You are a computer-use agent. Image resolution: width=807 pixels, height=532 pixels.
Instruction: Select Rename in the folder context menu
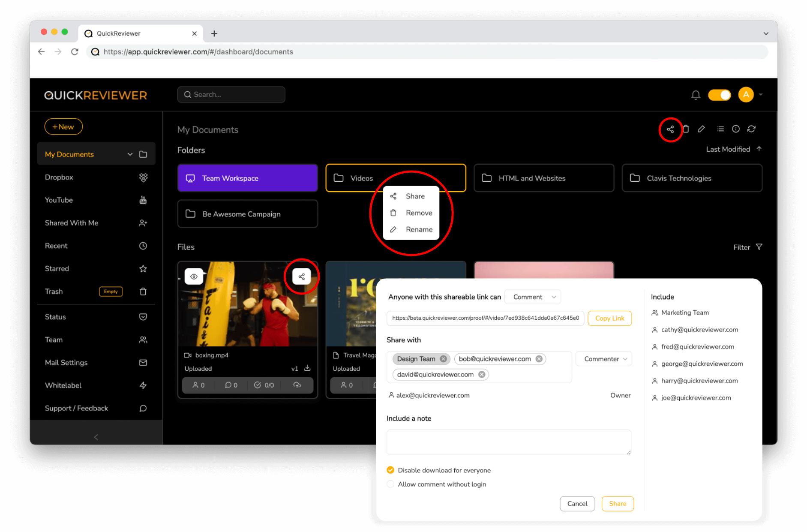point(411,230)
